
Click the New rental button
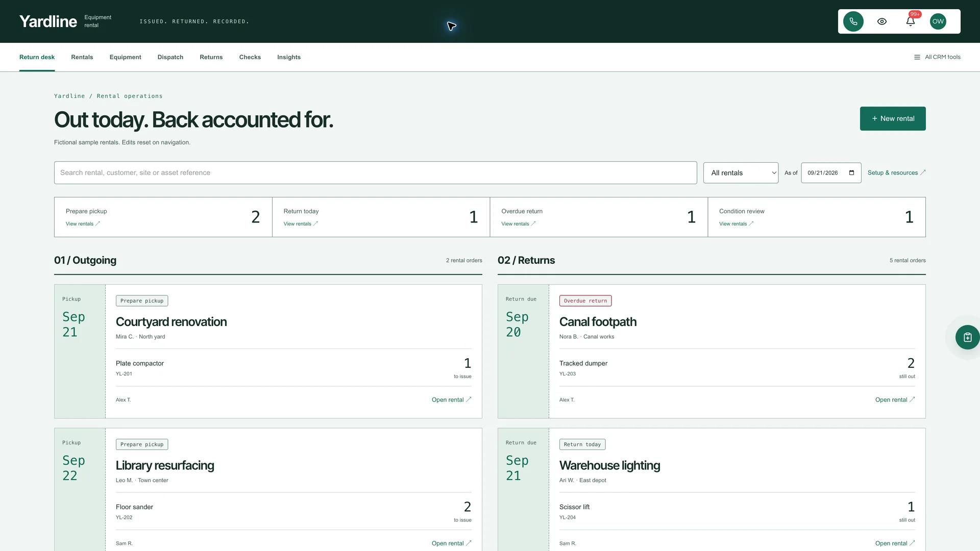pos(893,118)
